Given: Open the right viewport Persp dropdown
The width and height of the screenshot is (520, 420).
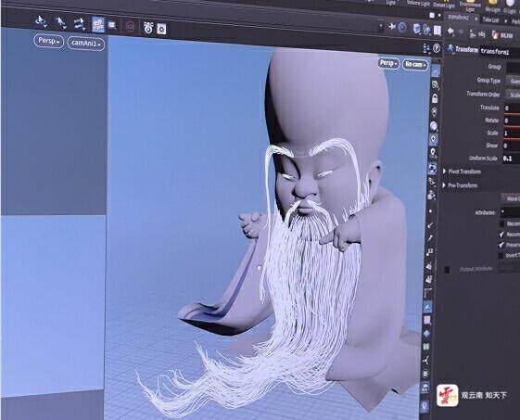Looking at the screenshot, I should coord(388,63).
